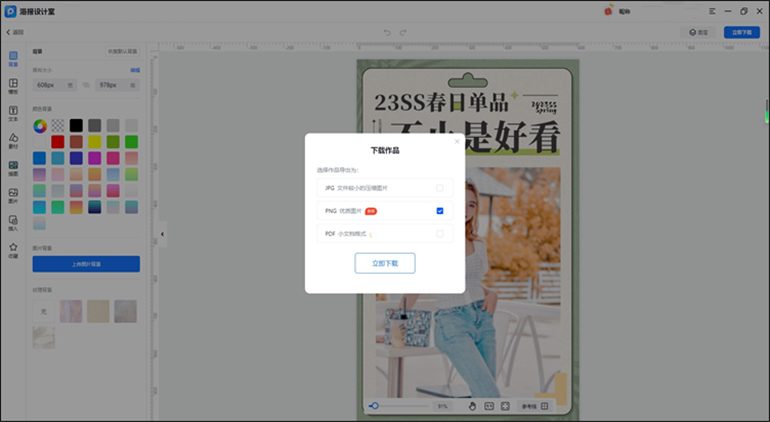The width and height of the screenshot is (770, 422).
Task: Click the fit-to-screen zoom icon
Action: (505, 406)
